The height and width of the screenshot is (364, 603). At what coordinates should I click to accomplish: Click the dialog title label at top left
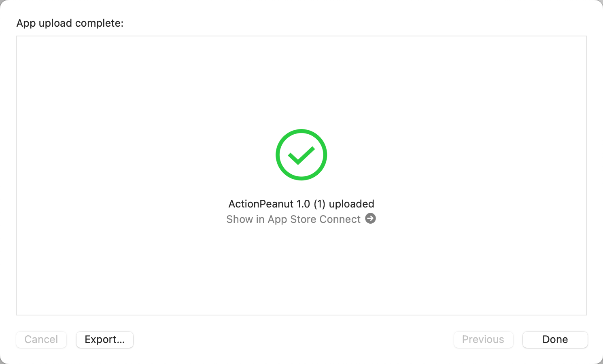(70, 23)
